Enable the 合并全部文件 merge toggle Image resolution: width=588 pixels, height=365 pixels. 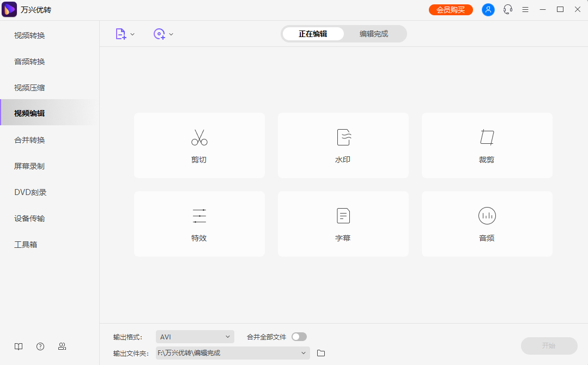pyautogui.click(x=299, y=337)
